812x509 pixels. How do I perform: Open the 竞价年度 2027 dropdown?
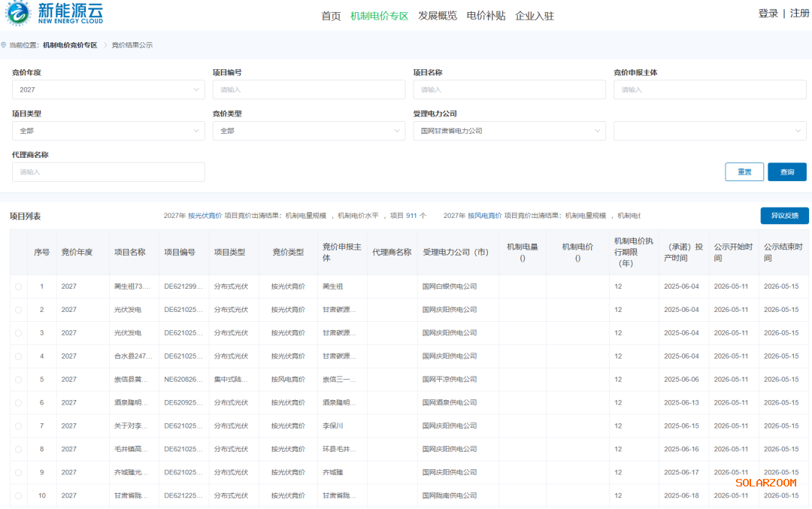coord(108,89)
